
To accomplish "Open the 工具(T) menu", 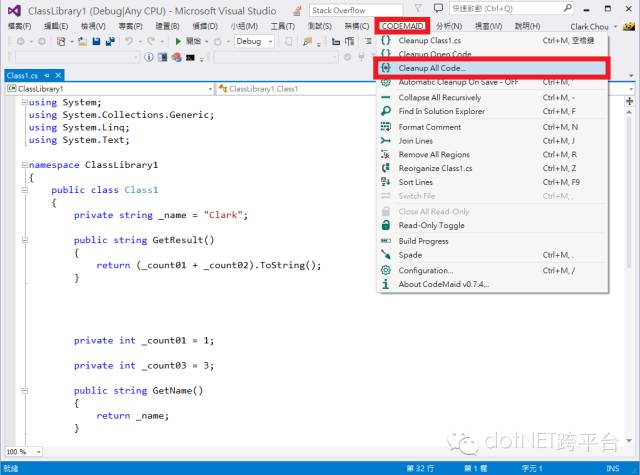I will pos(282,26).
